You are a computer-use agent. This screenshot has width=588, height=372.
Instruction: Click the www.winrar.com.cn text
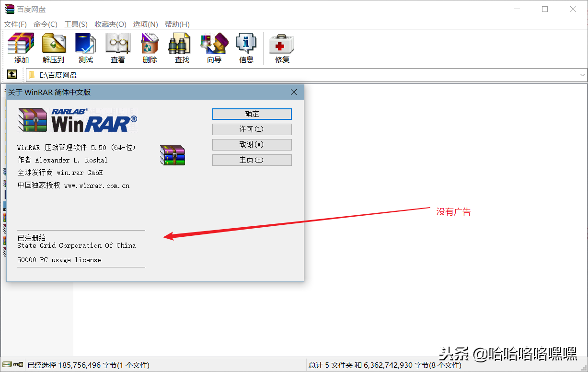click(97, 186)
